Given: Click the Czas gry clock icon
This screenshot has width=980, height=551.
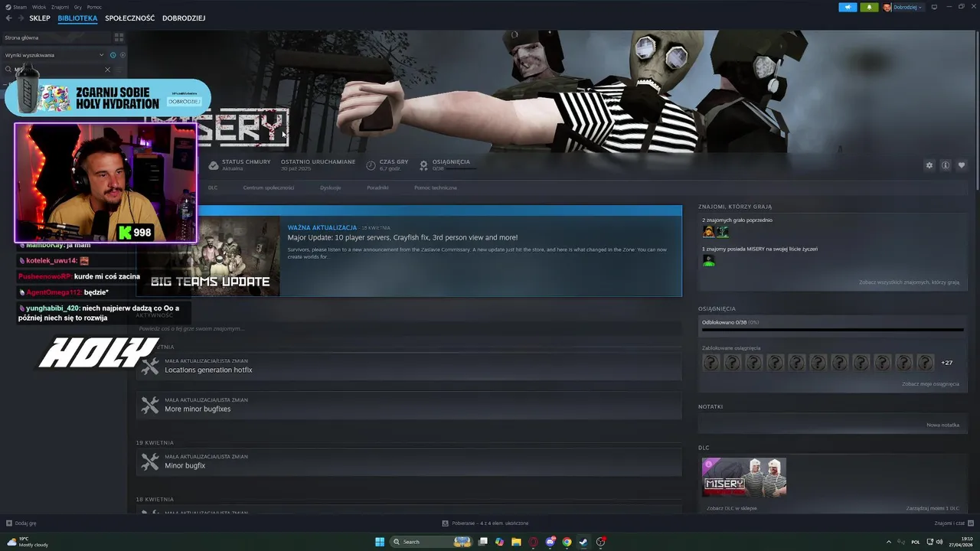Looking at the screenshot, I should point(371,165).
